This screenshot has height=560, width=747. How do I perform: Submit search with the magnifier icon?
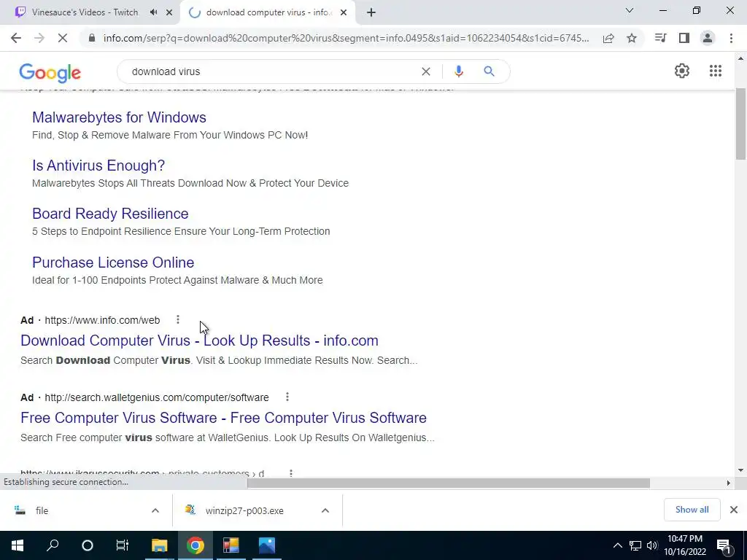point(489,71)
